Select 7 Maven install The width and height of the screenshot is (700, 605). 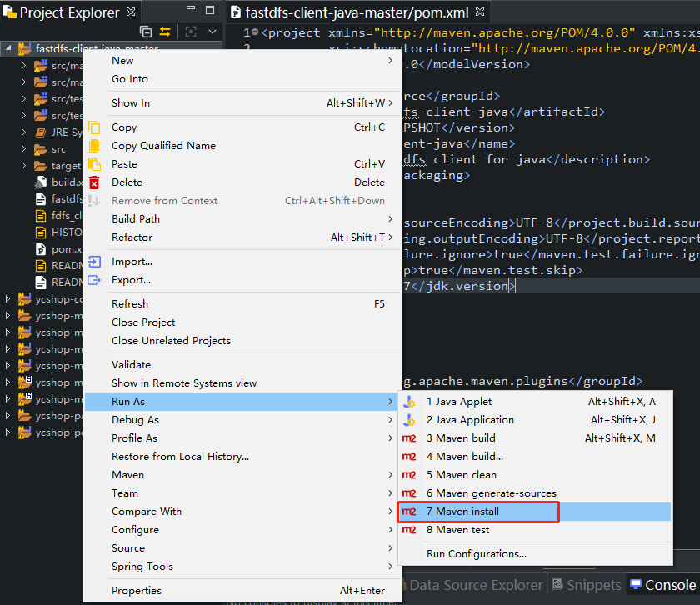click(535, 512)
